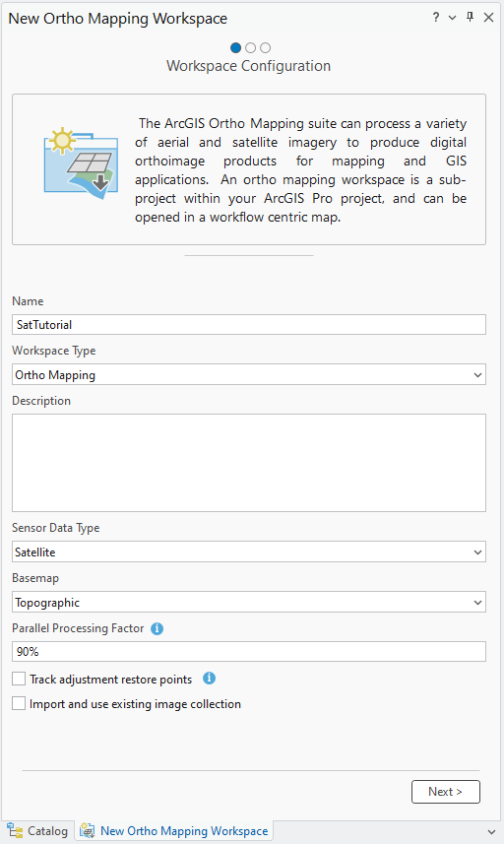
Task: Click the Next > button
Action: [445, 791]
